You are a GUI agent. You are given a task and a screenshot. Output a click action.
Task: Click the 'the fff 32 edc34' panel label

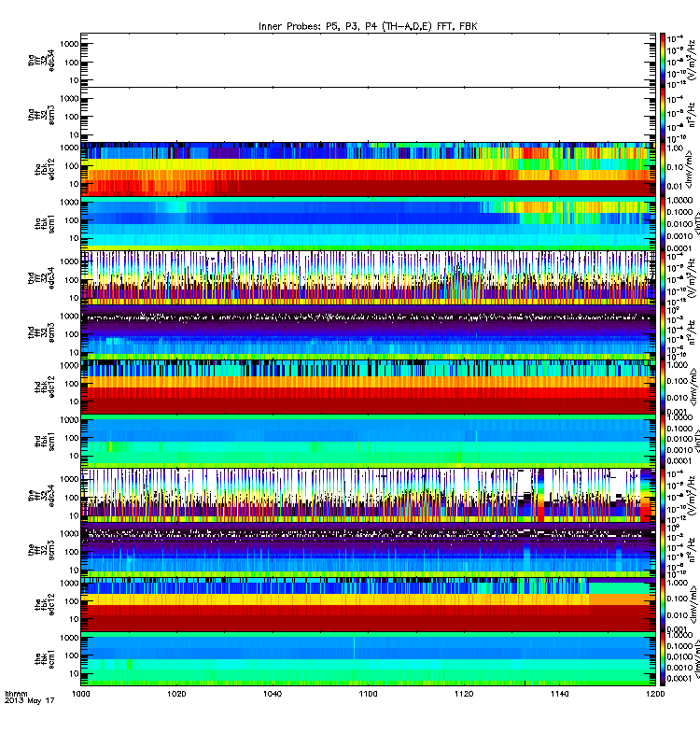tap(41, 496)
